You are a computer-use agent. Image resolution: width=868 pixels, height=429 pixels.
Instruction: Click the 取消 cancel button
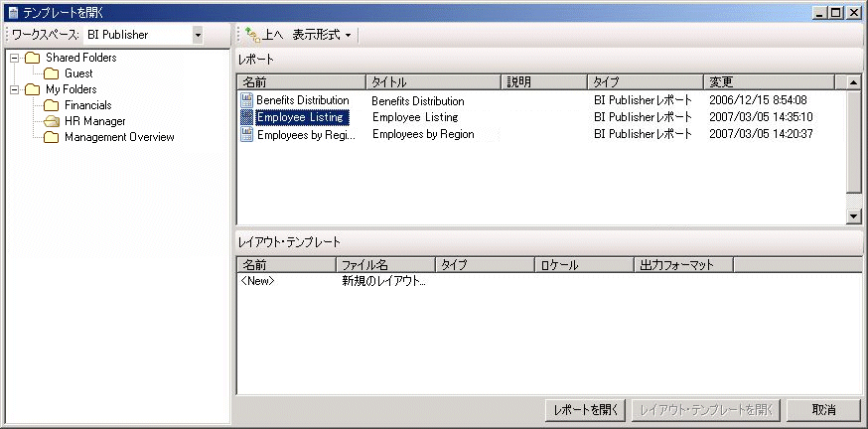tap(823, 410)
